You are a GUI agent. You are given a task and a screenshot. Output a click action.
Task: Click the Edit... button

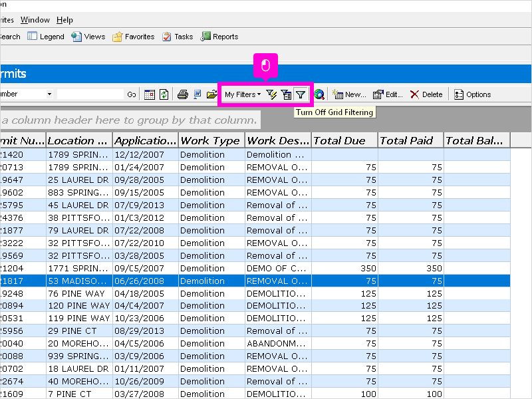tap(388, 94)
